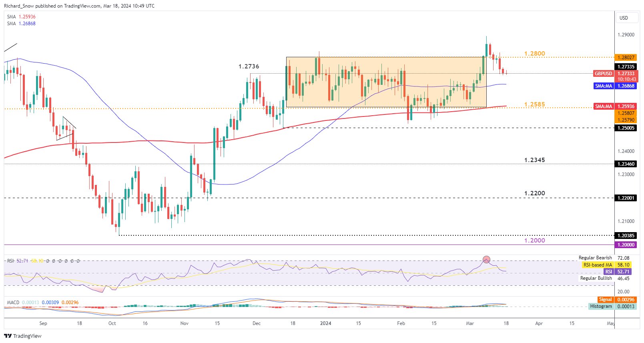Click the 1.24000 price axis label

point(626,151)
